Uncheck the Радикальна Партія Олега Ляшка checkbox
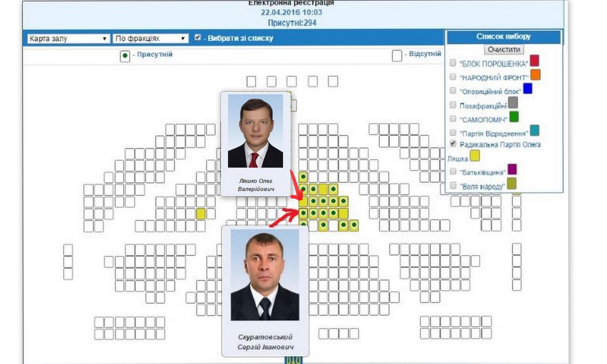607x364 pixels. [453, 143]
